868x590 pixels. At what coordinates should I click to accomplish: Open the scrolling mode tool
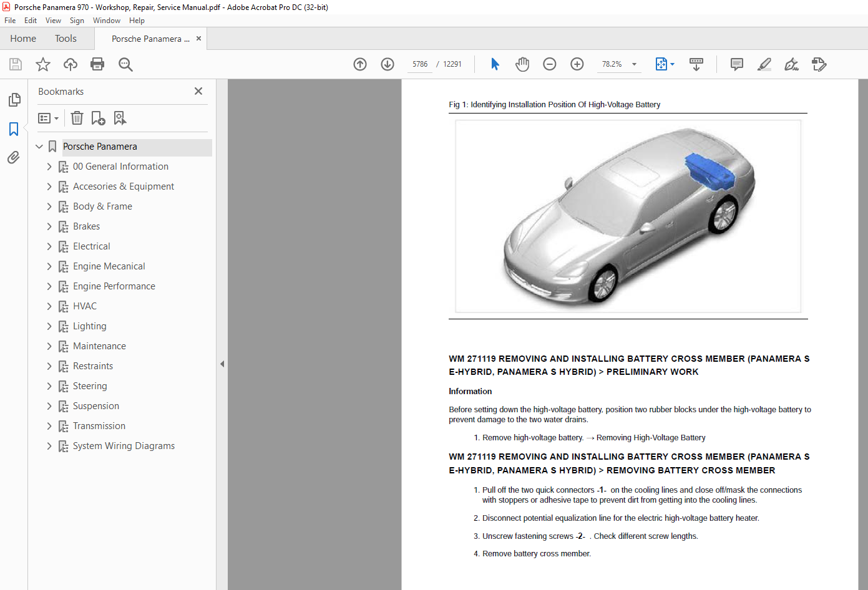point(696,64)
